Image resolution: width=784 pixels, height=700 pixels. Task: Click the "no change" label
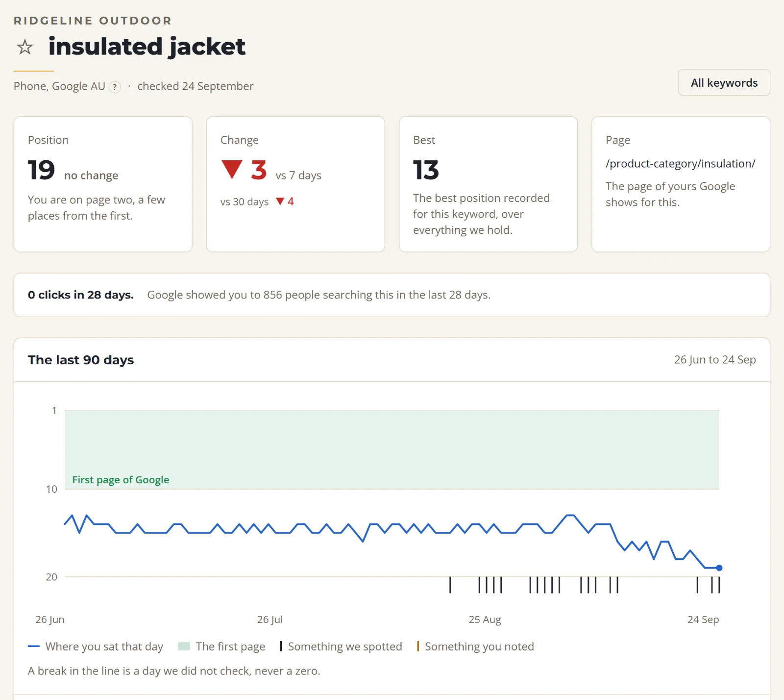coord(91,175)
